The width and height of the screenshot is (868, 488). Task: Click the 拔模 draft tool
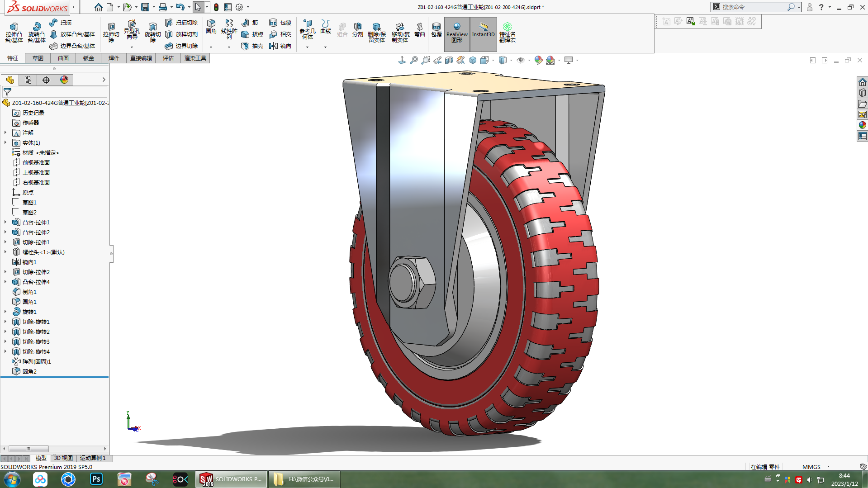[252, 34]
